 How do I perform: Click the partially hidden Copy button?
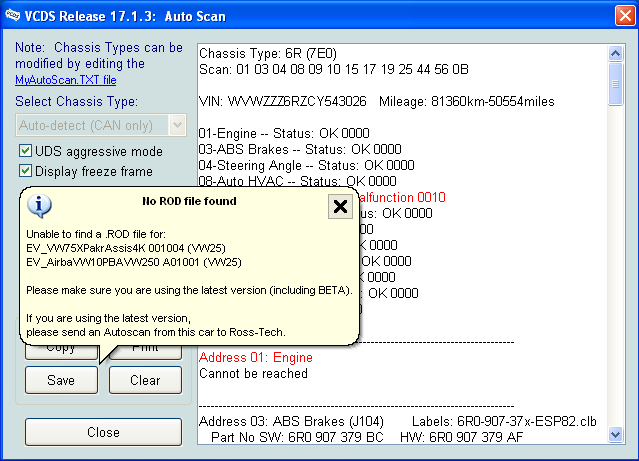62,353
